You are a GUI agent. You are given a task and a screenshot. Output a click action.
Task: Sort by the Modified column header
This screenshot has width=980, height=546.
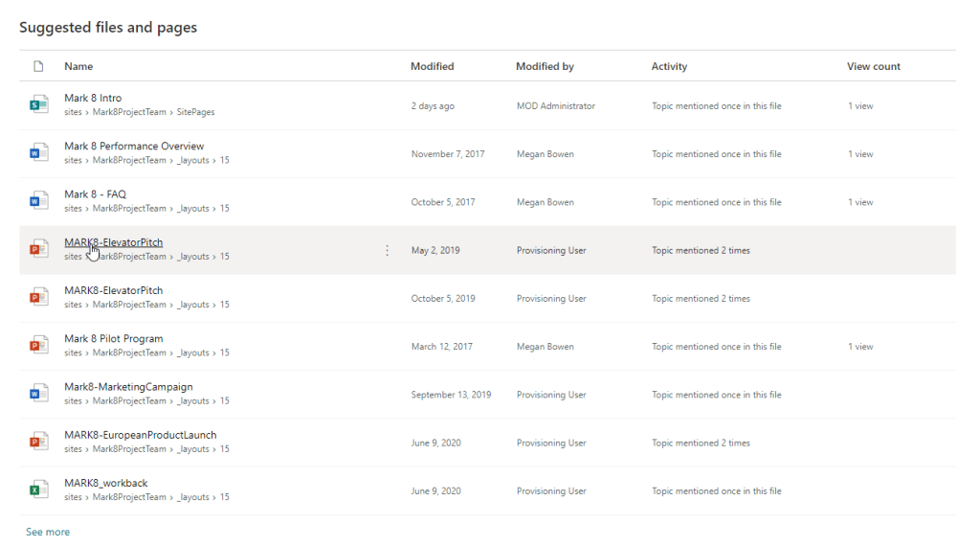click(432, 66)
